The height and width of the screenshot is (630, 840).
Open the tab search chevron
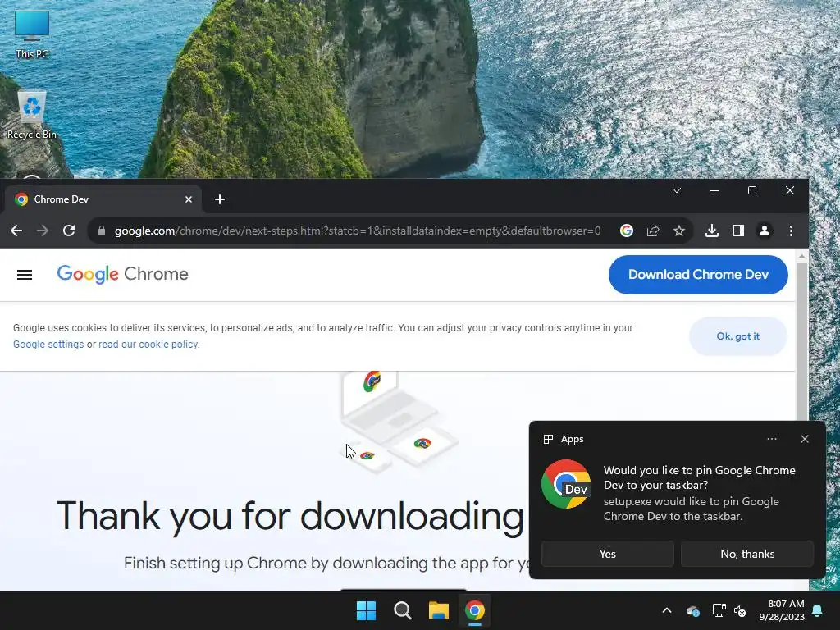tap(677, 190)
